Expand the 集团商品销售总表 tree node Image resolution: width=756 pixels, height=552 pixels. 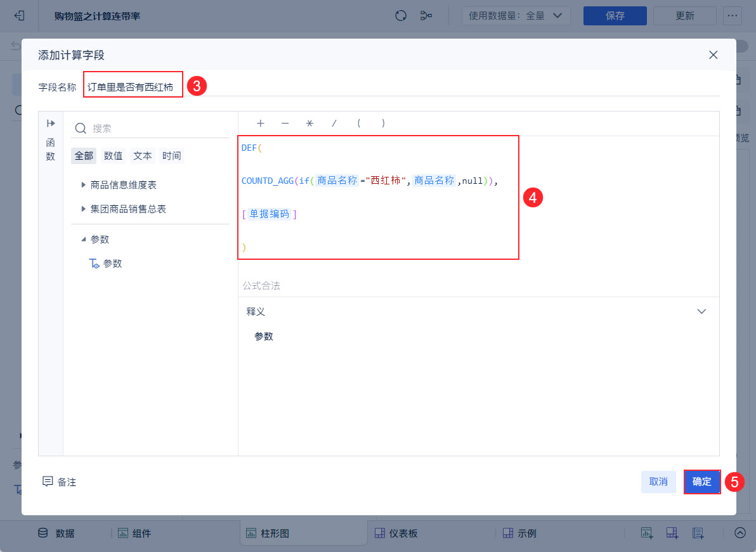83,209
